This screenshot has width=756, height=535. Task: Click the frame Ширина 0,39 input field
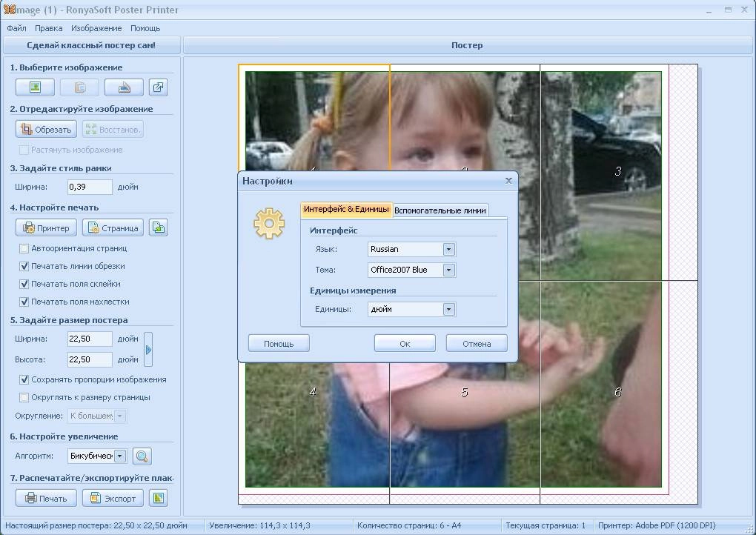coord(90,187)
